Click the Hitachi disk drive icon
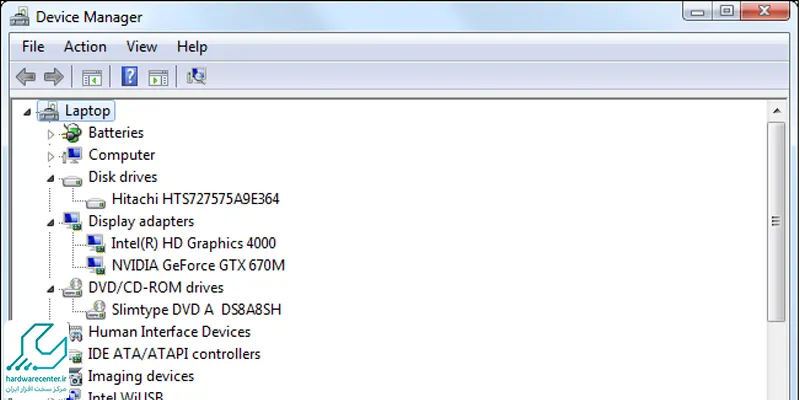 click(x=95, y=202)
